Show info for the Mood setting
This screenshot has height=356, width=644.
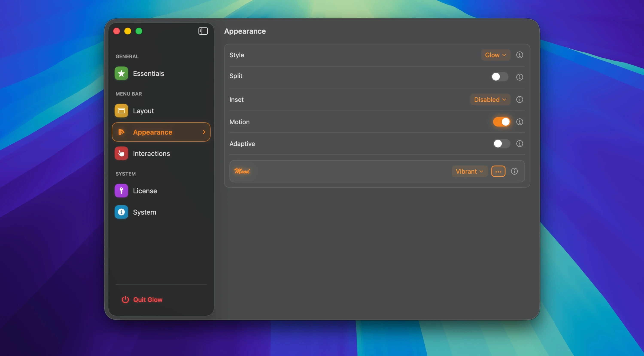(x=514, y=171)
